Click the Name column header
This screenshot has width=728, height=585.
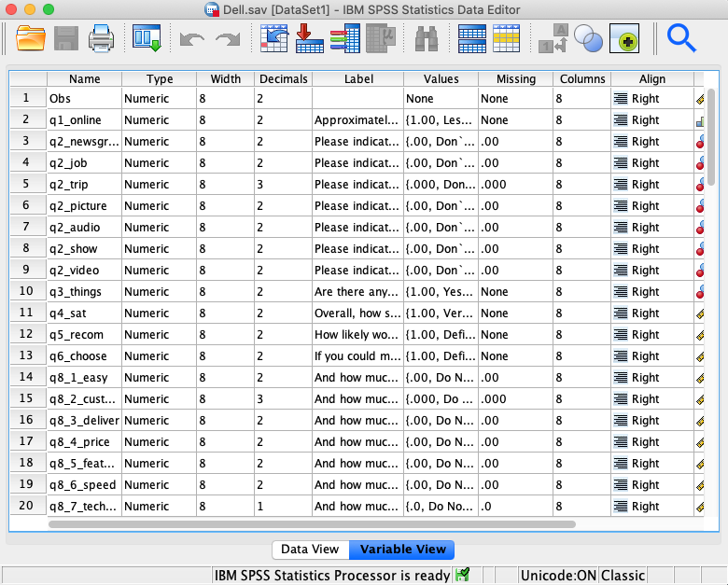click(x=85, y=79)
